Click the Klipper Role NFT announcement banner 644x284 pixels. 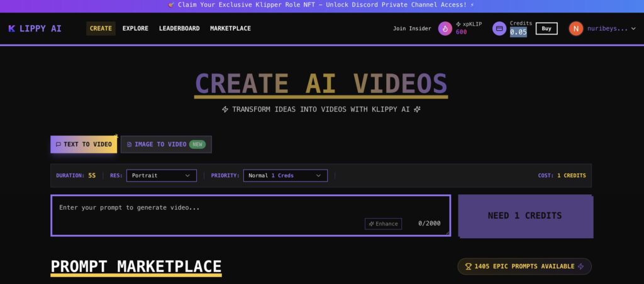coord(322,5)
